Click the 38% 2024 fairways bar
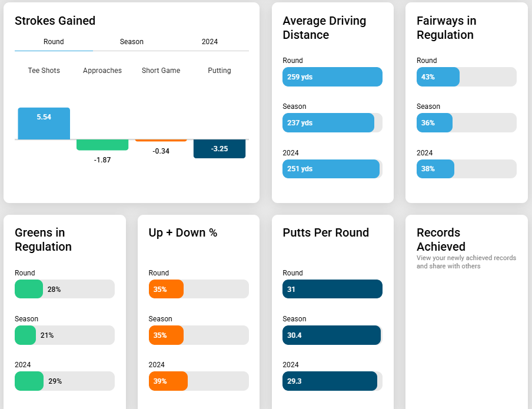 click(435, 169)
